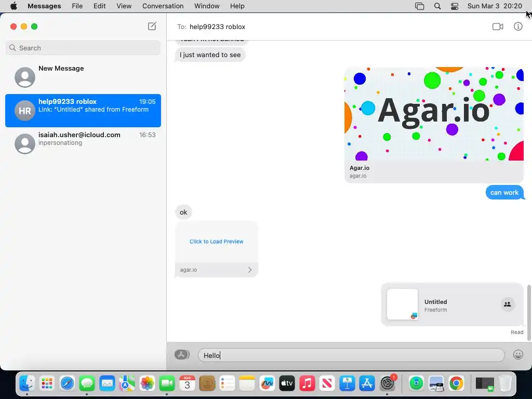
Task: Open Launchpad from the dock
Action: 47,383
